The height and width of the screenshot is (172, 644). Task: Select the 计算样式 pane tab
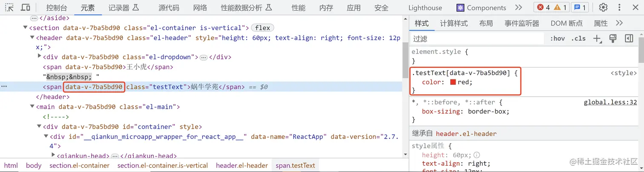point(454,23)
